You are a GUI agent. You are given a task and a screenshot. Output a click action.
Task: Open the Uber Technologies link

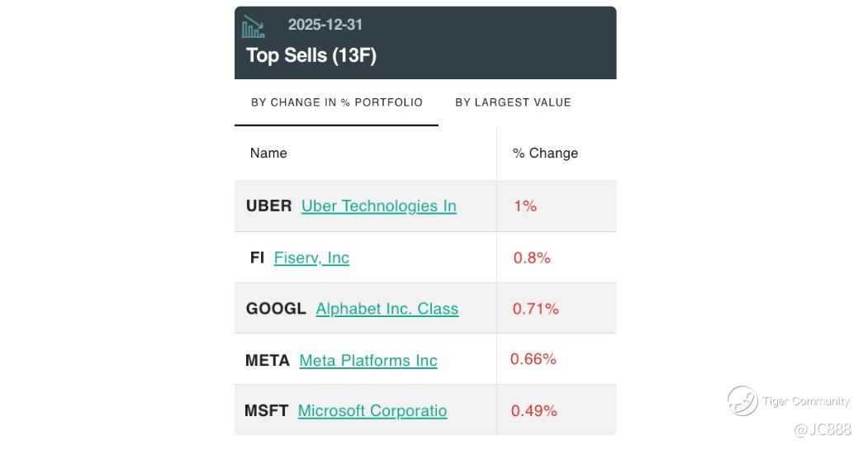[x=378, y=206]
